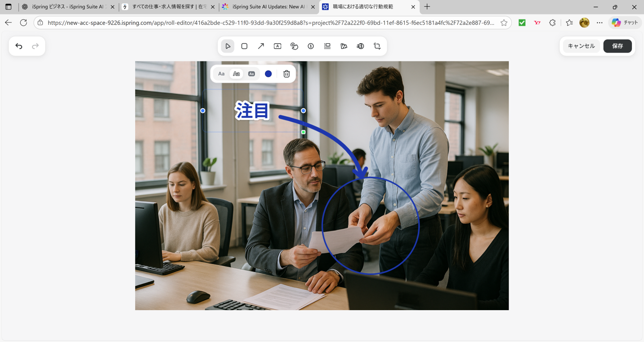Open the annotation color picker
Image resolution: width=644 pixels, height=342 pixels.
click(268, 74)
